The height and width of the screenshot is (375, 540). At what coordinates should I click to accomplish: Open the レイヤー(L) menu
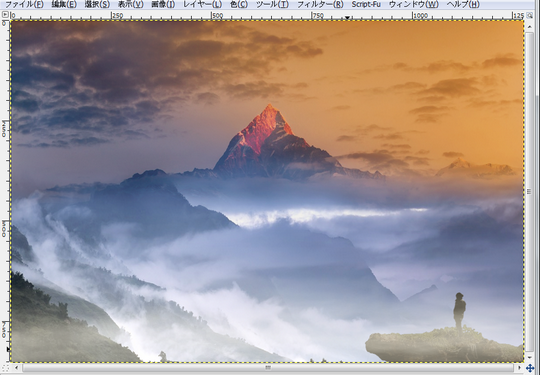point(202,4)
